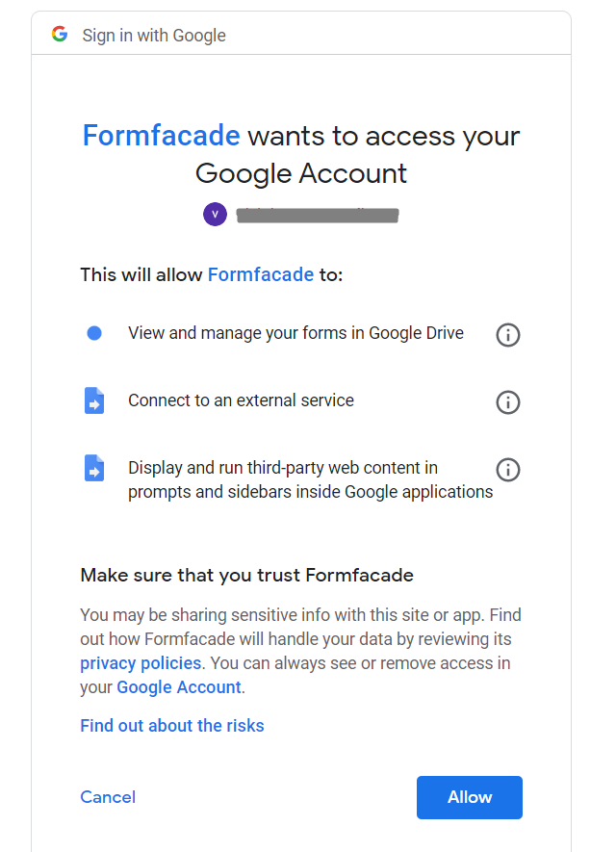Click Formfacade in the page heading
Image resolution: width=616 pixels, height=852 pixels.
(161, 136)
